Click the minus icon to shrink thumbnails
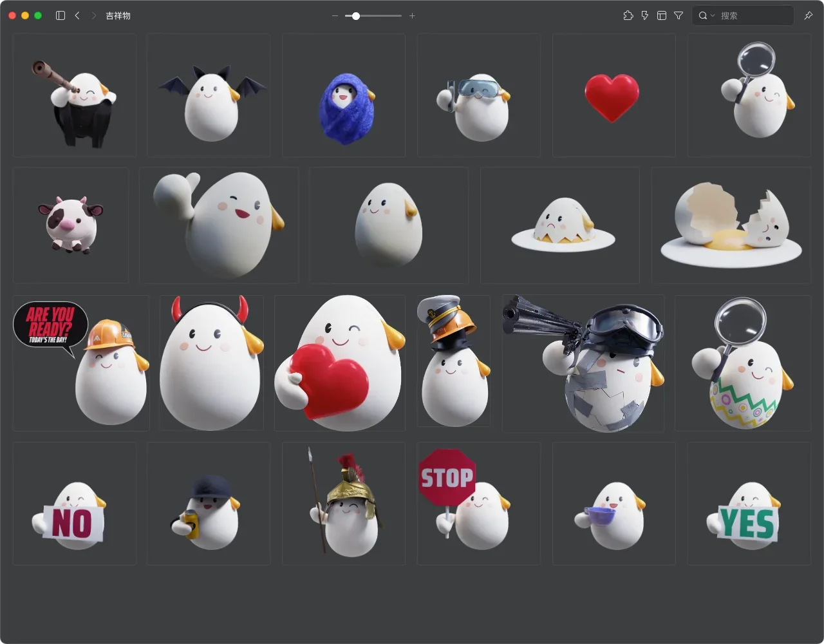This screenshot has width=824, height=644. click(335, 15)
